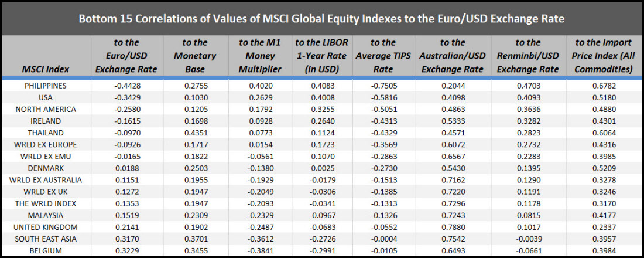Image resolution: width=644 pixels, height=258 pixels.
Task: Click the Malaysia monetary base value 0.2309
Action: 195,215
